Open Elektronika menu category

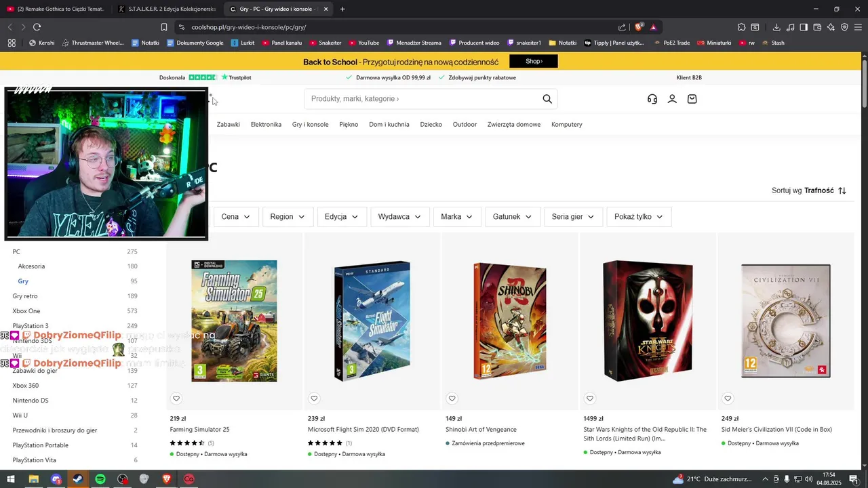coord(266,125)
